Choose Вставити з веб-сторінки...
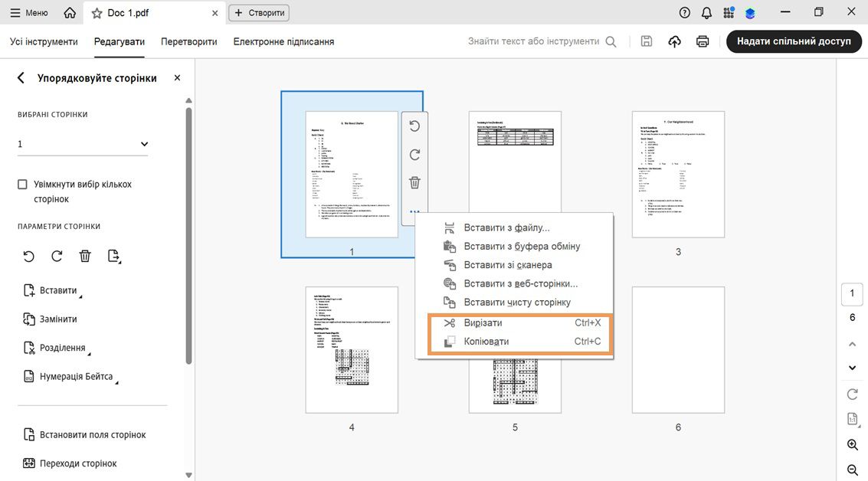This screenshot has width=868, height=481. 515,283
